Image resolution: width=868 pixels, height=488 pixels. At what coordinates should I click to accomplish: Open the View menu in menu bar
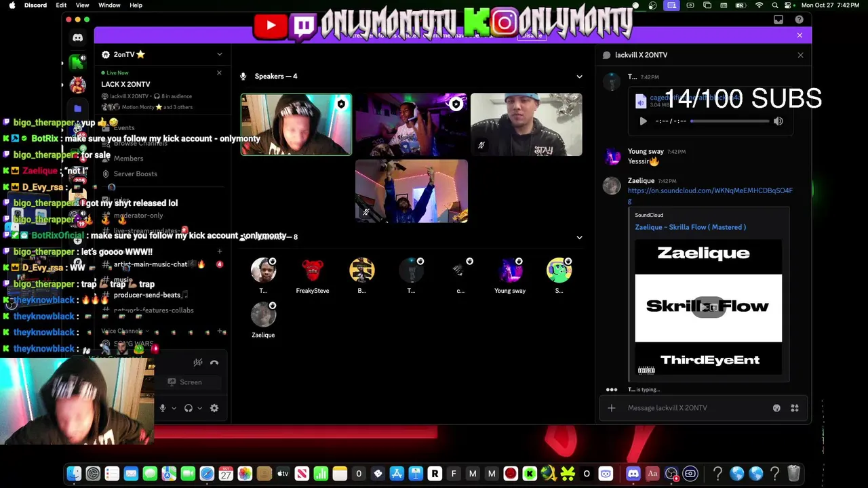coord(82,5)
